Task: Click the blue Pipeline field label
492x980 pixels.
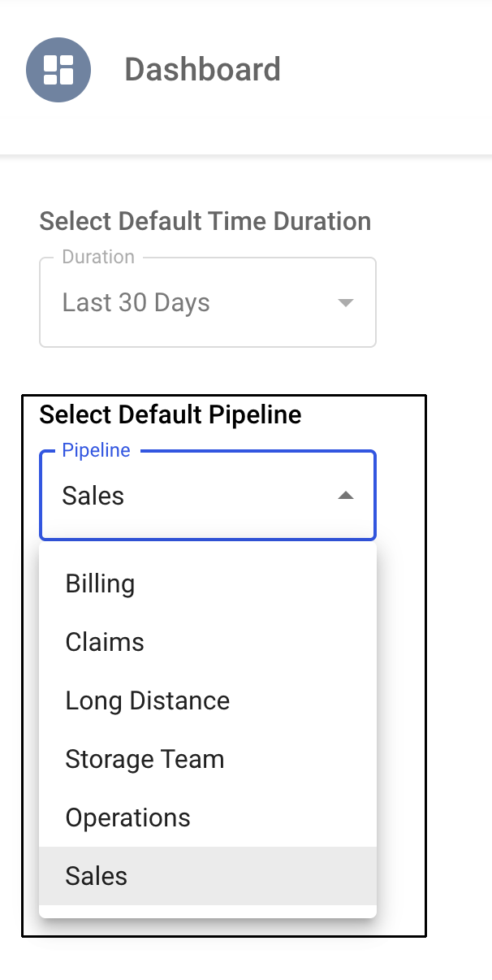Action: click(97, 450)
